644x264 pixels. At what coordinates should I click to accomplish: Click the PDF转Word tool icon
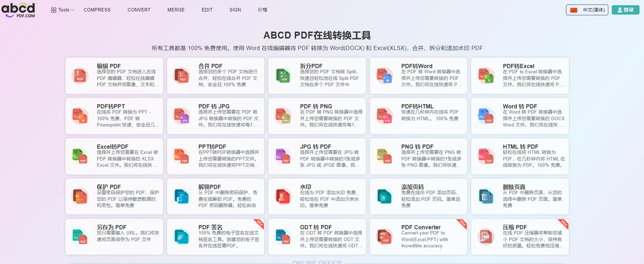coord(385,76)
